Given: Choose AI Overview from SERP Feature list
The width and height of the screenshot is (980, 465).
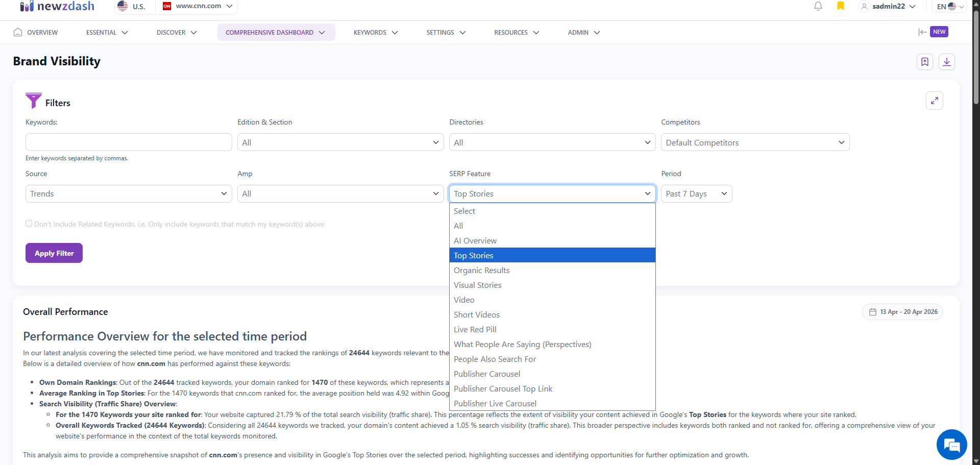Looking at the screenshot, I should (475, 241).
